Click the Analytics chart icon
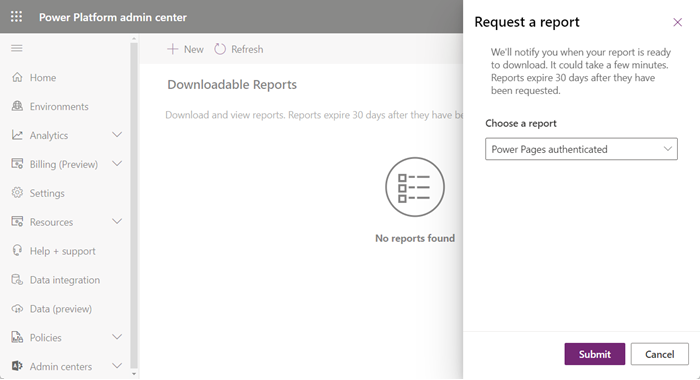Screen dimensions: 700x380 [17, 135]
